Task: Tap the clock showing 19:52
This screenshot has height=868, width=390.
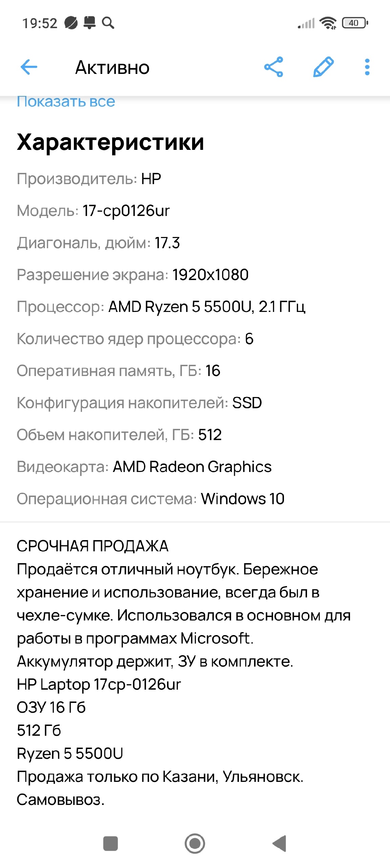Action: (x=40, y=23)
